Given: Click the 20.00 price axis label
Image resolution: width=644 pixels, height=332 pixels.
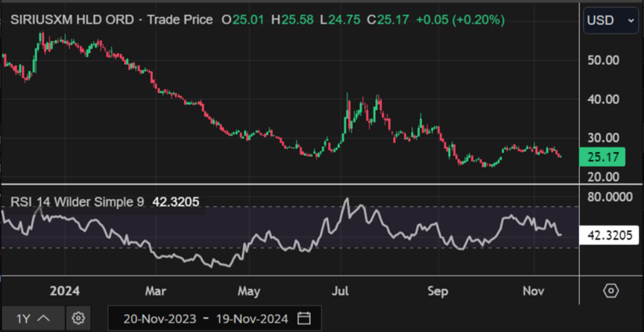Looking at the screenshot, I should [604, 177].
